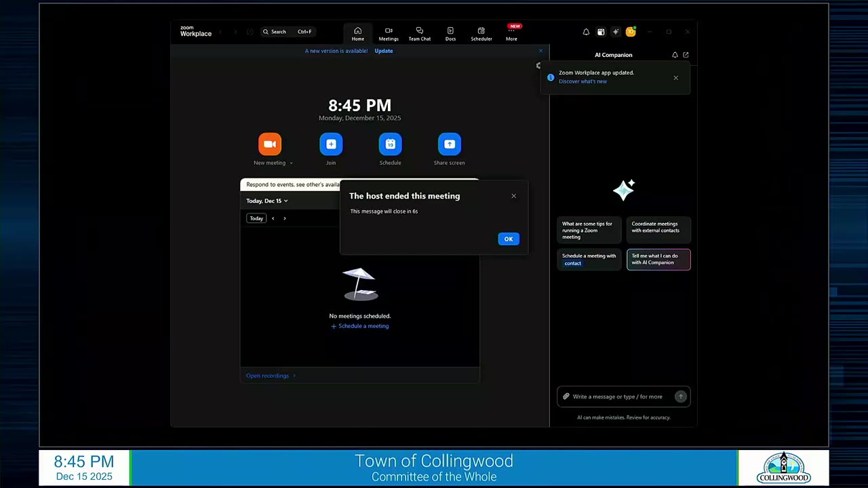868x488 pixels.
Task: Select 'What are some tips for running a Zoom meeting' prompt
Action: coord(589,230)
